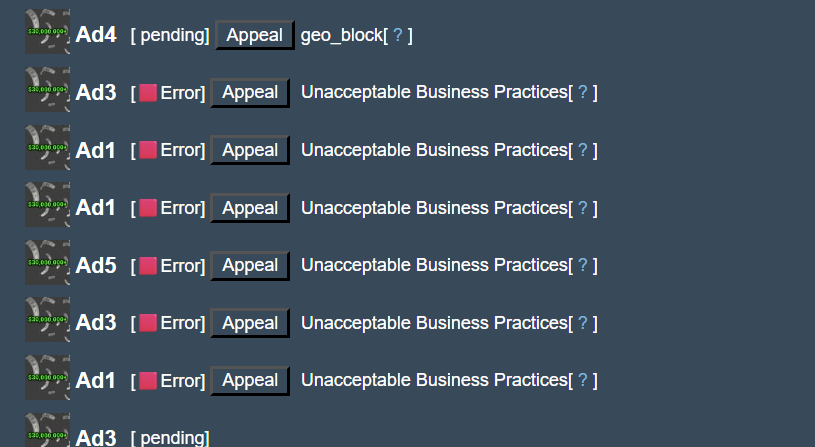The width and height of the screenshot is (815, 447).
Task: Click the bottom Ad3 pending status label
Action: tap(170, 438)
